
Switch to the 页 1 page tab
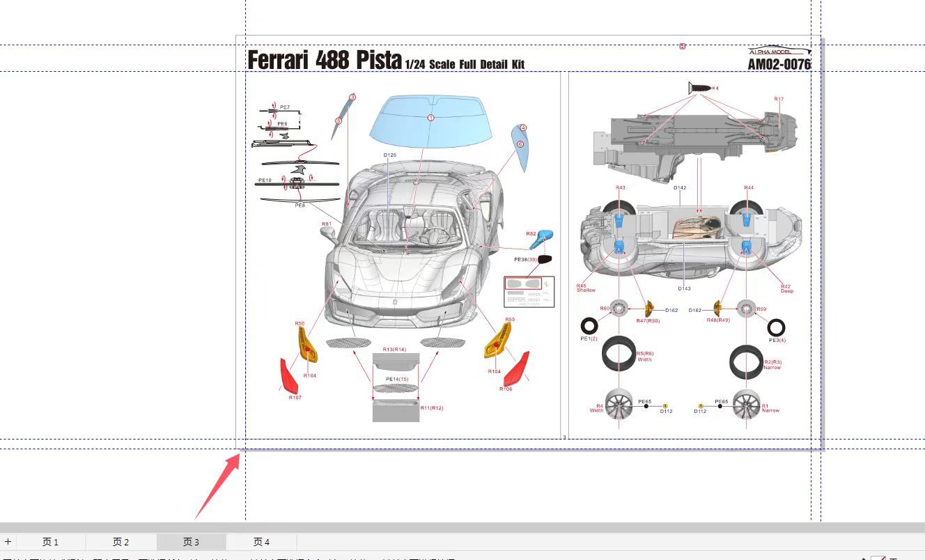51,542
